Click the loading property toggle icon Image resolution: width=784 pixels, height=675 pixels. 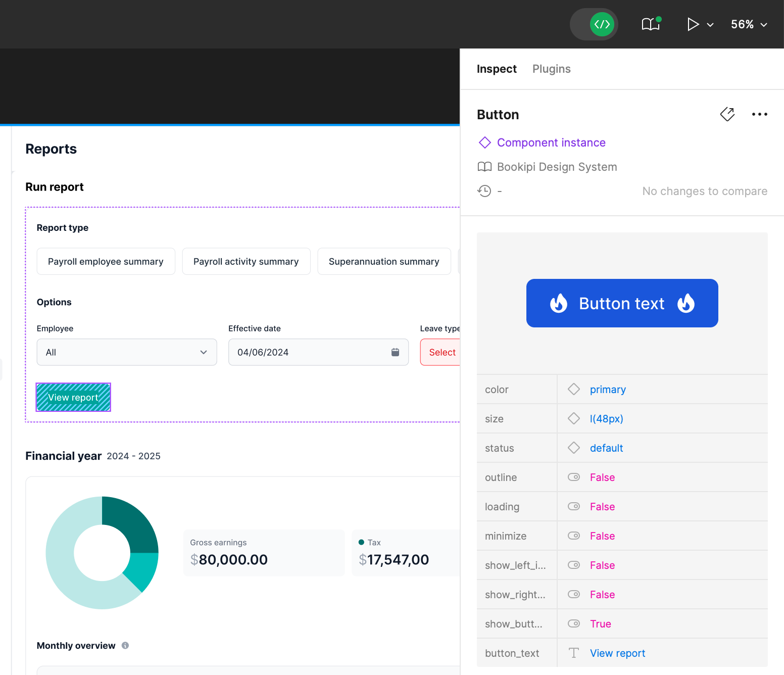[574, 506]
